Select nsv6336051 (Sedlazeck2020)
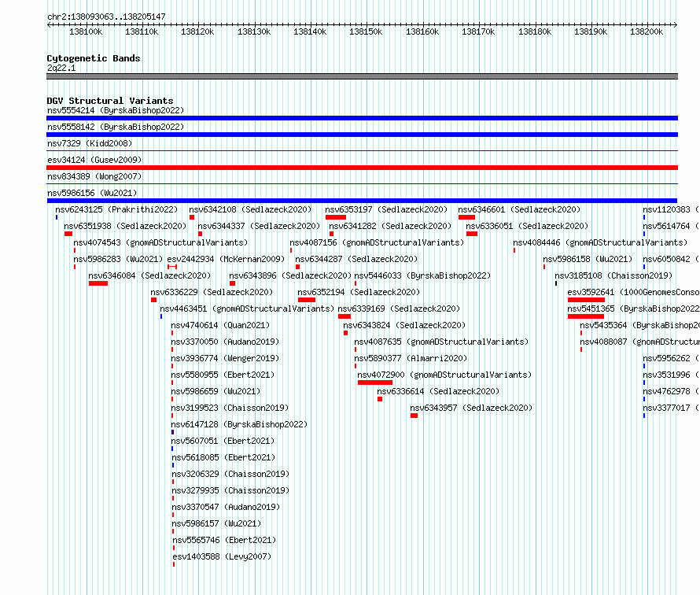 pos(527,226)
